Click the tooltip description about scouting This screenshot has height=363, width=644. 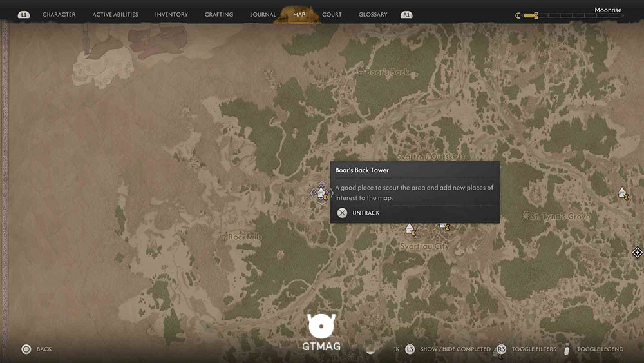pos(414,192)
